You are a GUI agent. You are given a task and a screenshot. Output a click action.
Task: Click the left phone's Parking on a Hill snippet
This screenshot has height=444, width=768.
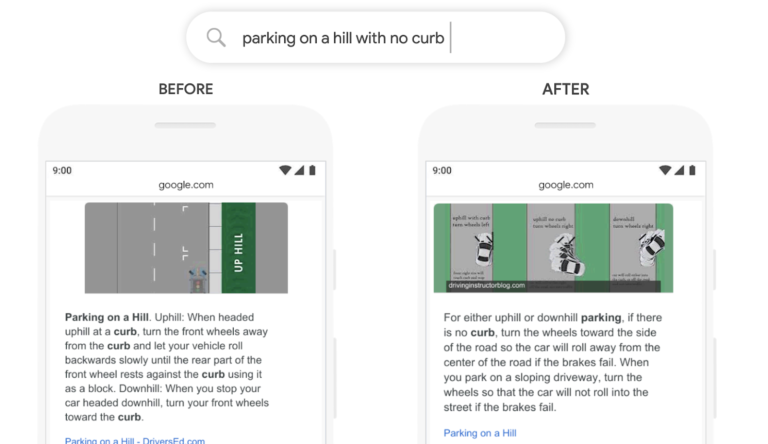pos(167,367)
